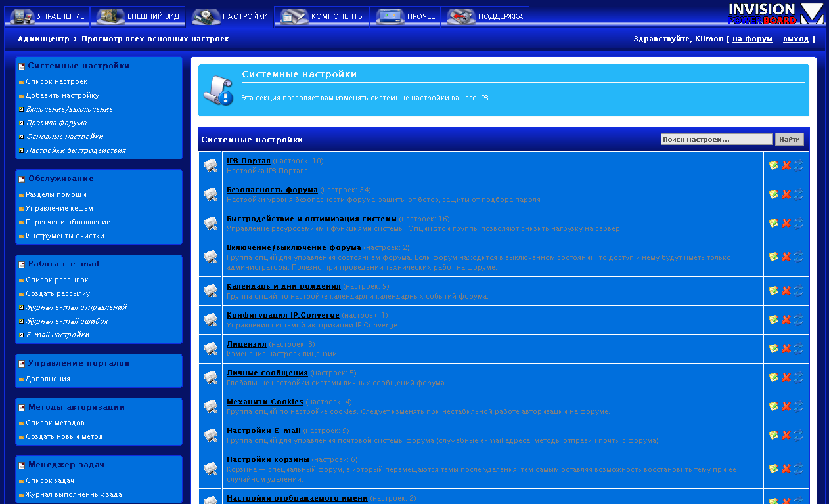Viewport: 829px width, 504px height.
Task: Collapse the Системные настройки sidebar panel
Action: click(22, 66)
